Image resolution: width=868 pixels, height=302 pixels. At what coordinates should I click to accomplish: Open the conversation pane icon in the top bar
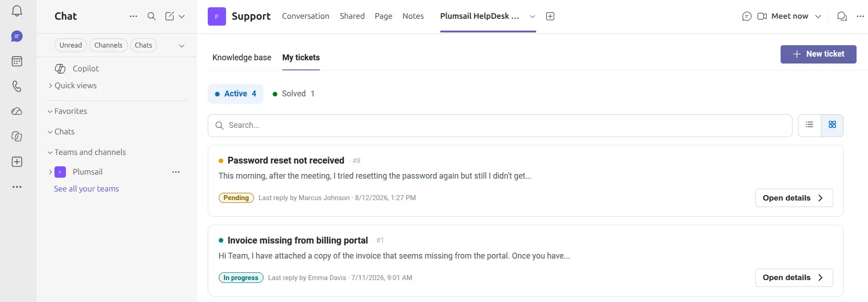[x=842, y=16]
